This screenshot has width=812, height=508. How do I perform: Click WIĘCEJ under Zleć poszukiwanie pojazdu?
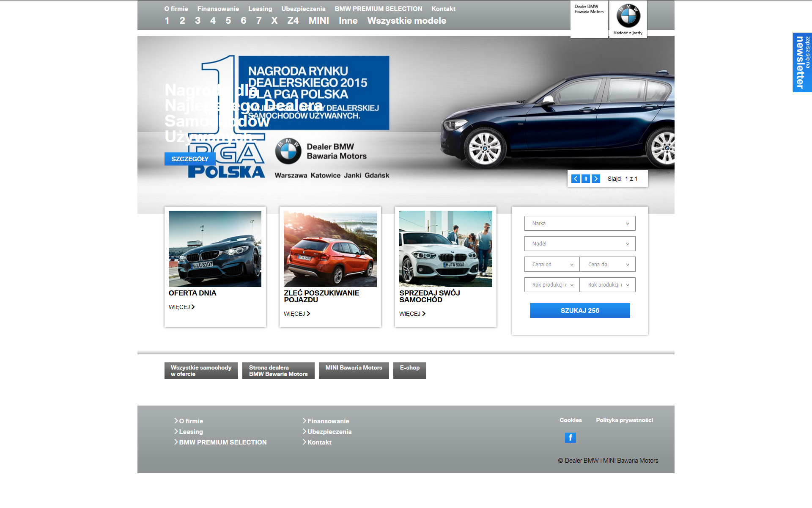297,314
